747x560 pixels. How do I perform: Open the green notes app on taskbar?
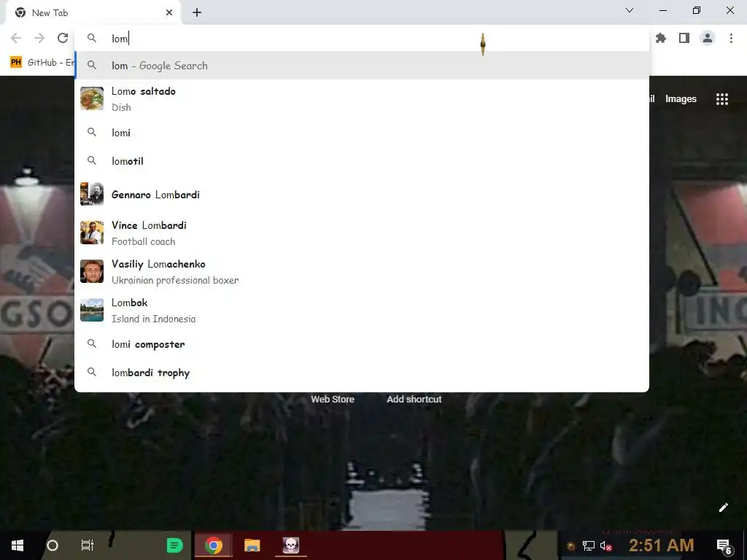pyautogui.click(x=175, y=545)
